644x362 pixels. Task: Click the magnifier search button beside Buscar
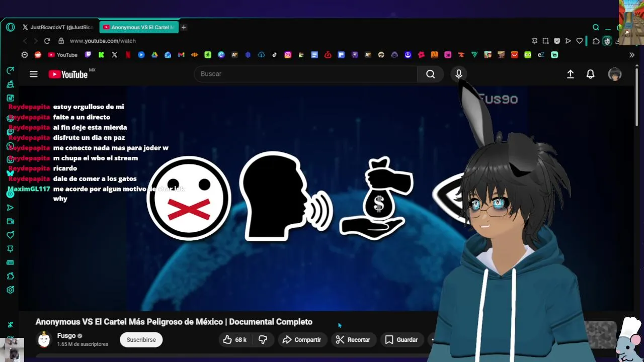coord(430,74)
